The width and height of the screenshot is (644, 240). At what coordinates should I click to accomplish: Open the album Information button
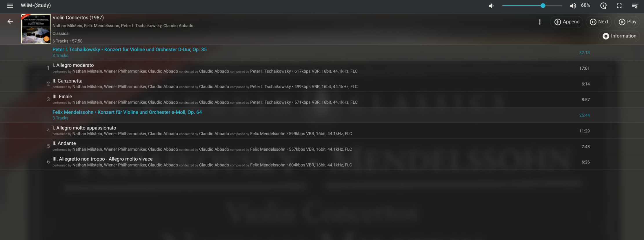(x=619, y=36)
